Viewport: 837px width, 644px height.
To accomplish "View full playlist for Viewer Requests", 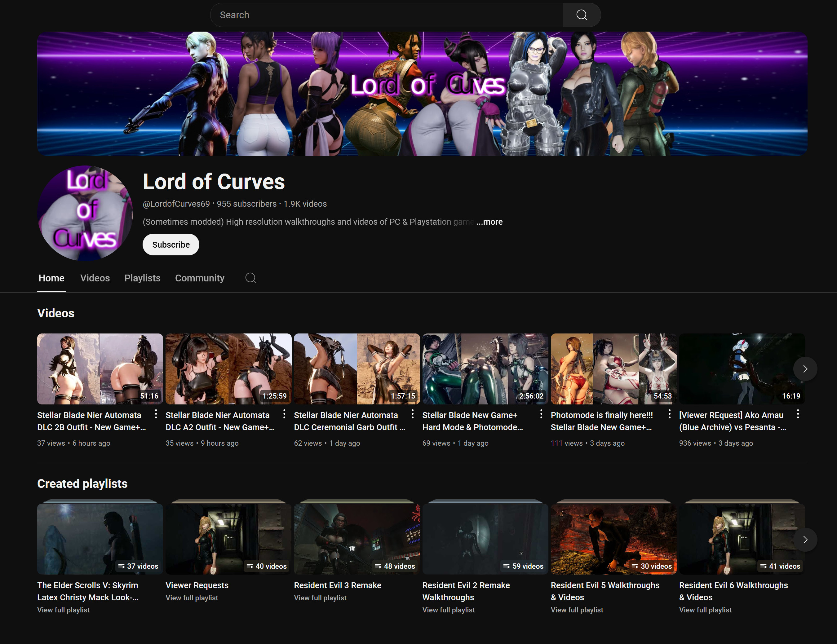I will pyautogui.click(x=192, y=598).
